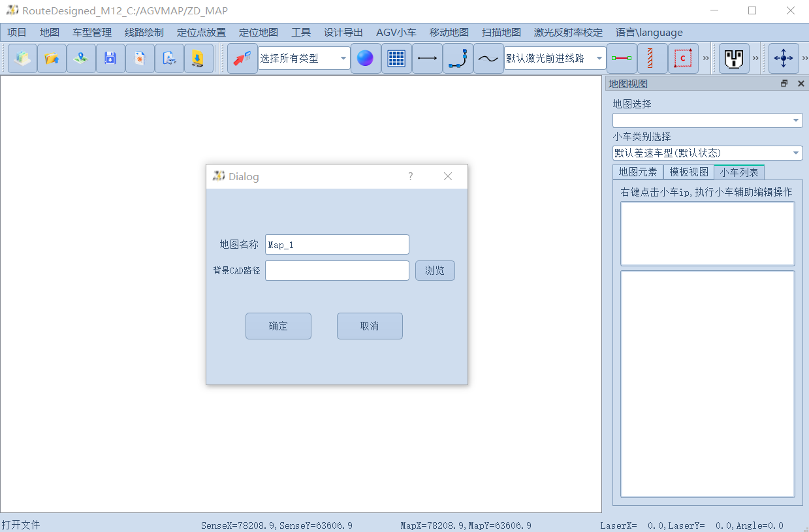This screenshot has height=532, width=809.
Task: Click the Dialog help question mark
Action: coord(410,176)
